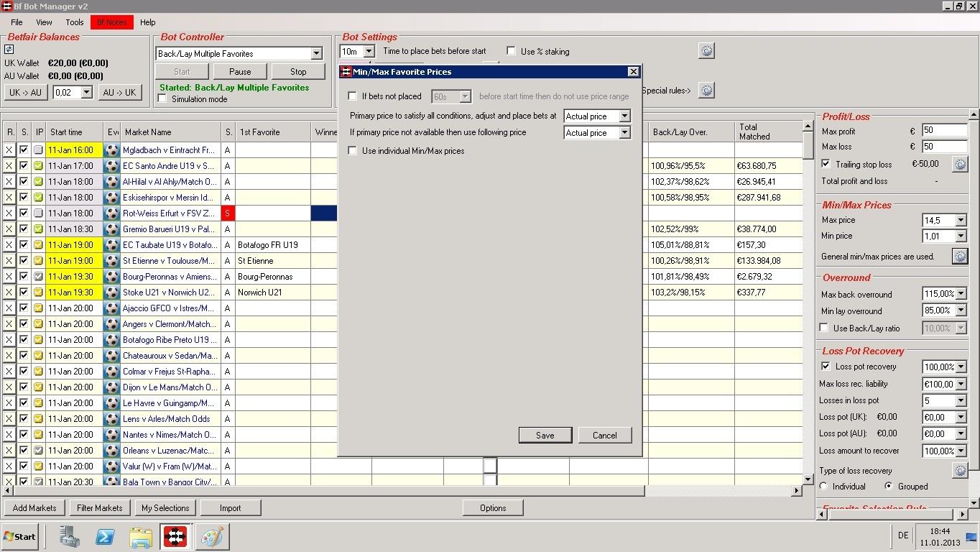Click red S status cell of Rot-Weiss Erfurt
This screenshot has width=980, height=552.
tap(228, 213)
